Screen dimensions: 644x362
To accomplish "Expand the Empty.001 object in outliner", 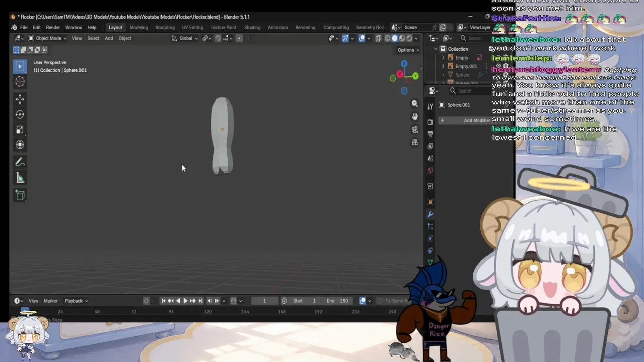I will pos(443,66).
